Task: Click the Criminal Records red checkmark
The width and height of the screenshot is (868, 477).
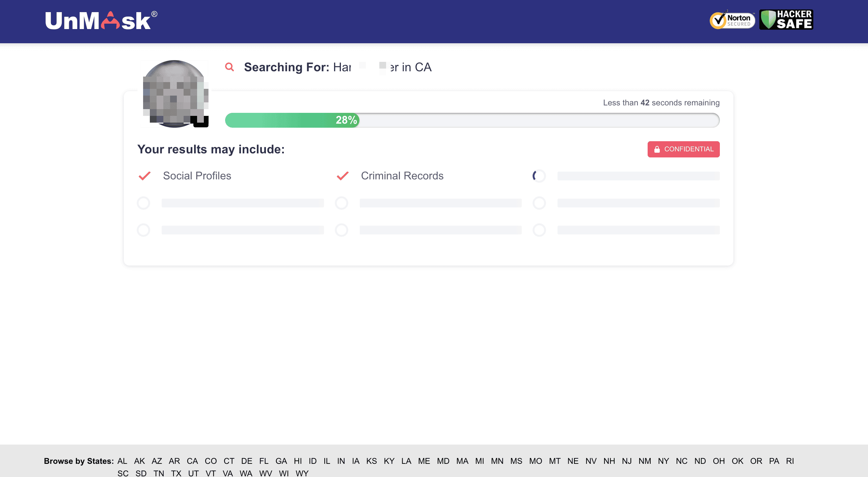Action: pos(343,176)
